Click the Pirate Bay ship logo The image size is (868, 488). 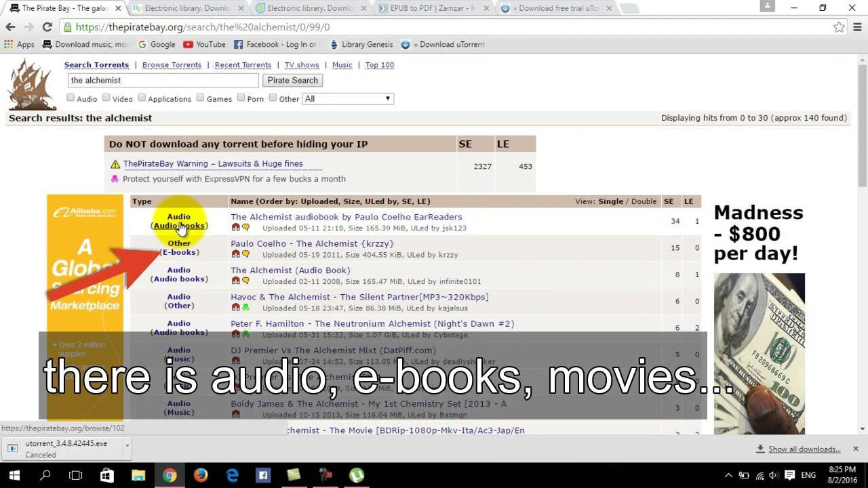31,85
